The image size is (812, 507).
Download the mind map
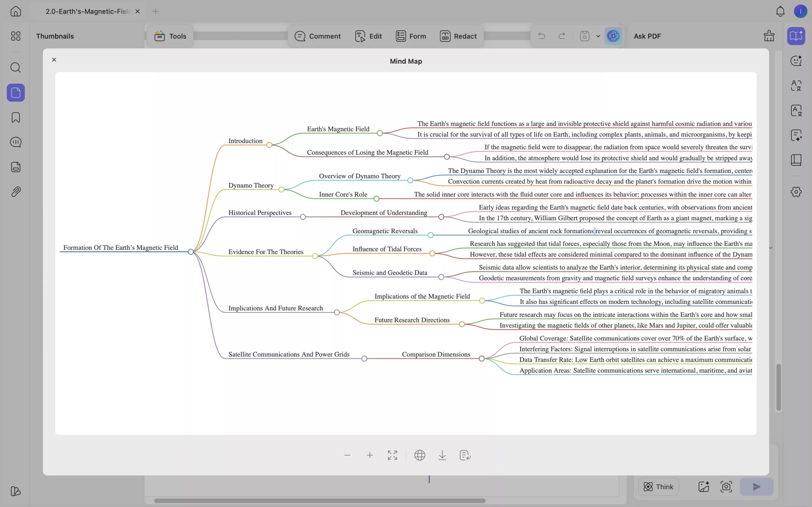(442, 455)
